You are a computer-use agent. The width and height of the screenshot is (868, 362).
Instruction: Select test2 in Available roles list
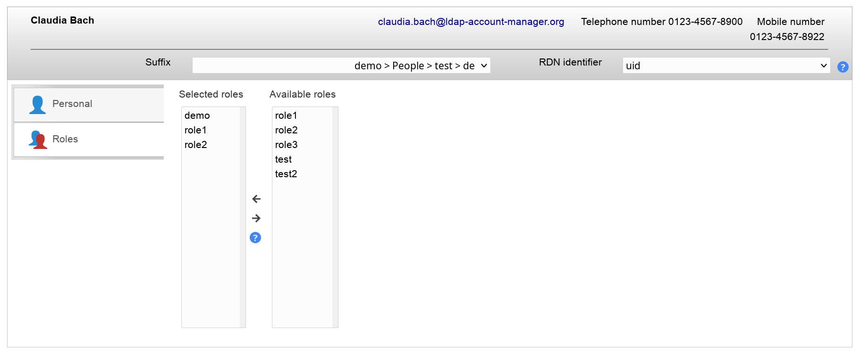tap(286, 174)
